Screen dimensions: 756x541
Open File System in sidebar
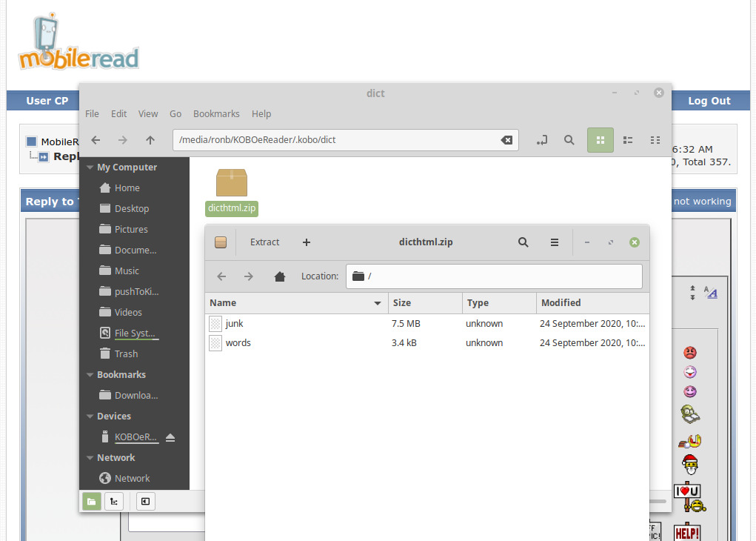tap(135, 333)
